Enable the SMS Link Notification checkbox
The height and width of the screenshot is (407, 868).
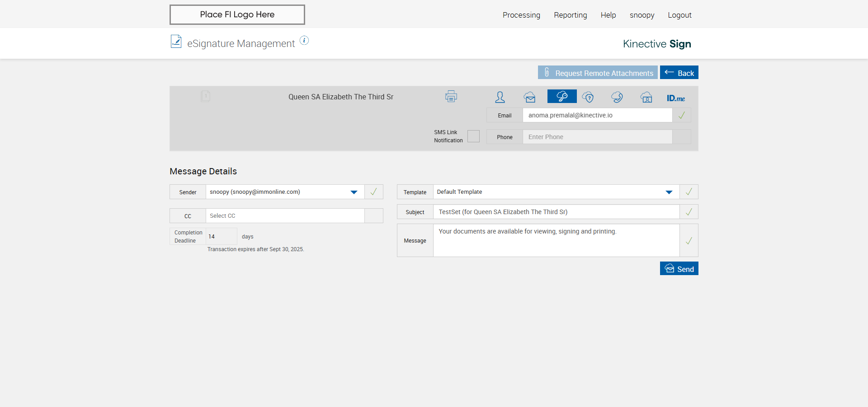473,136
